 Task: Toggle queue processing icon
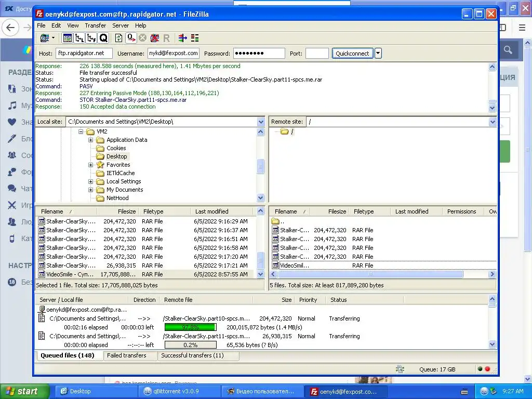point(131,38)
